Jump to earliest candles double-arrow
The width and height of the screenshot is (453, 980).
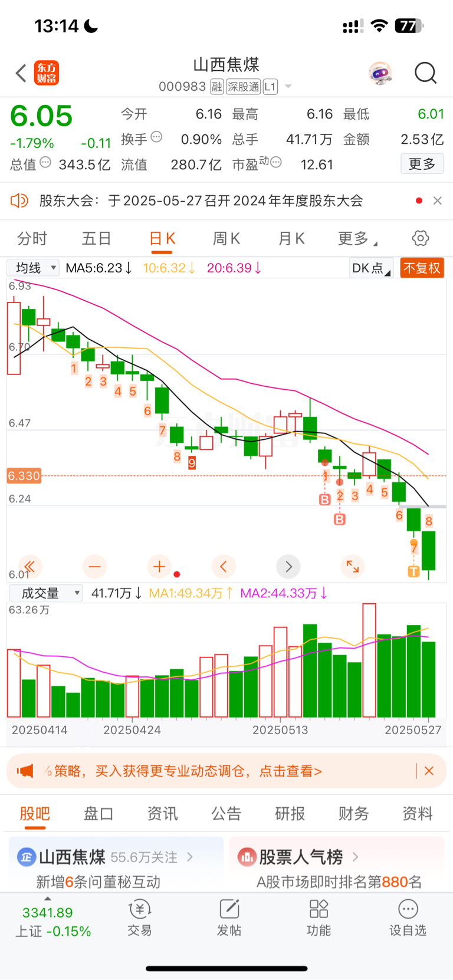coord(30,567)
